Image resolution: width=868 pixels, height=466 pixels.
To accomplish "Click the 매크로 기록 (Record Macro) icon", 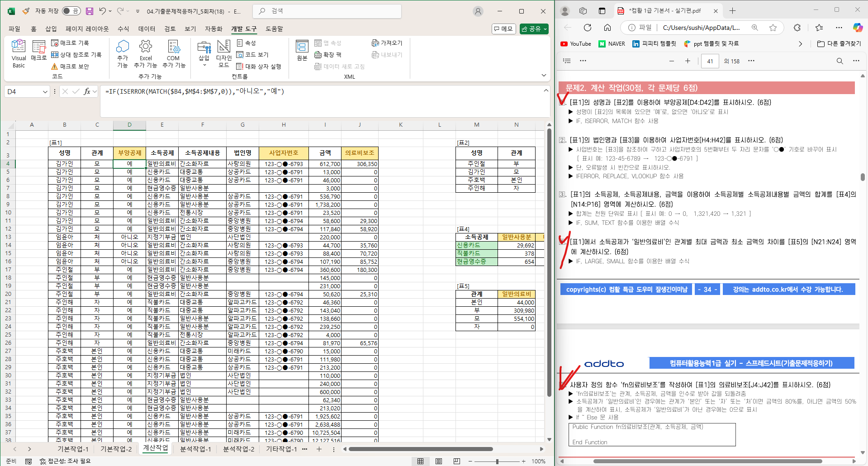I will pyautogui.click(x=55, y=43).
